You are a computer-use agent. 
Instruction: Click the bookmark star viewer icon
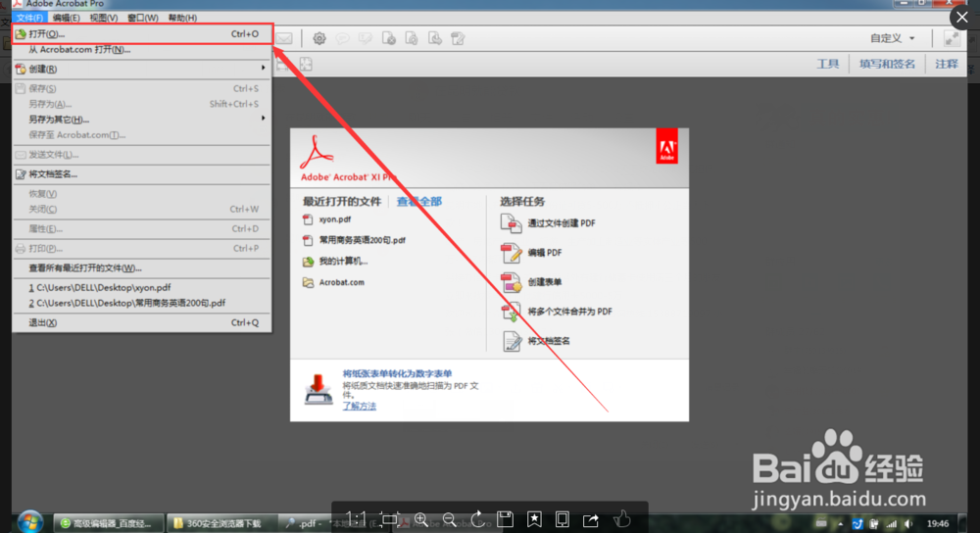pos(534,519)
